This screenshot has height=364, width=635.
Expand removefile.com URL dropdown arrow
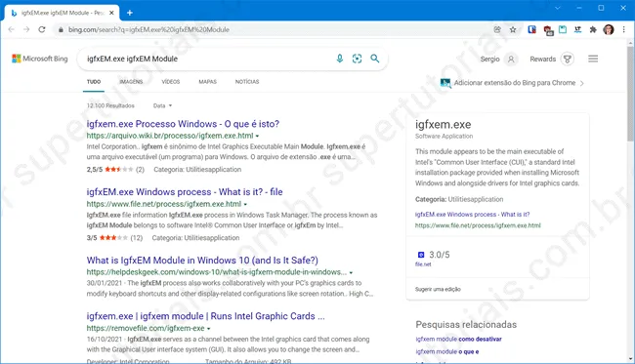point(208,329)
